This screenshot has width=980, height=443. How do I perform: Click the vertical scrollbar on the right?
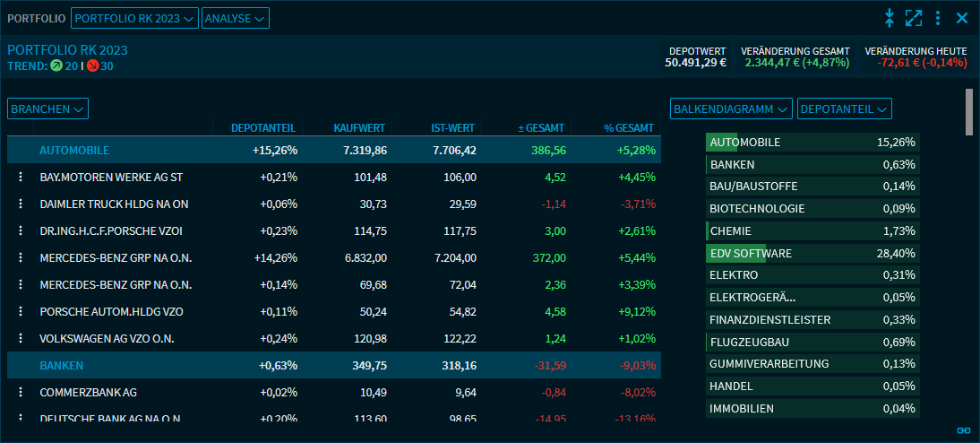coord(969,112)
